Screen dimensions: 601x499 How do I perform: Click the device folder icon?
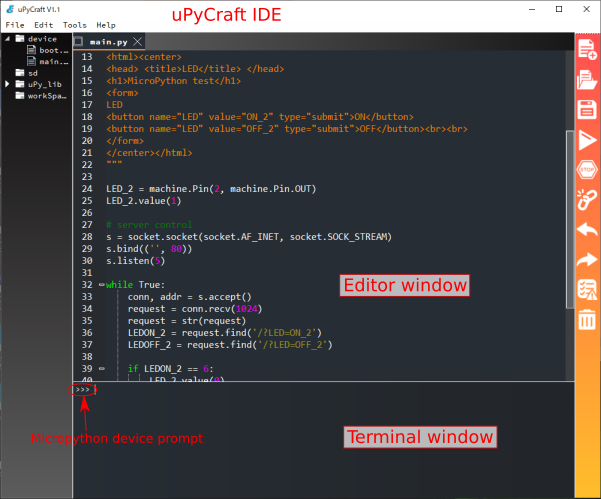(20, 38)
